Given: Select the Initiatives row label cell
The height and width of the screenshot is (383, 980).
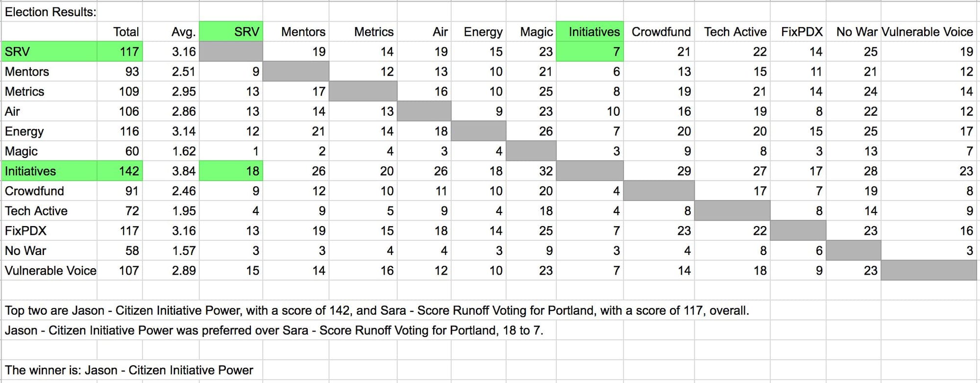Looking at the screenshot, I should point(49,171).
